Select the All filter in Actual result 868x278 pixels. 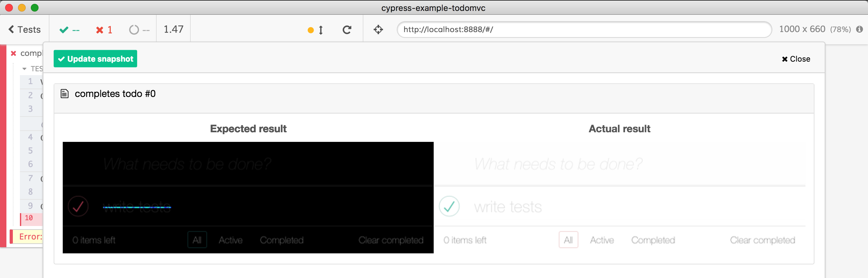tap(568, 240)
